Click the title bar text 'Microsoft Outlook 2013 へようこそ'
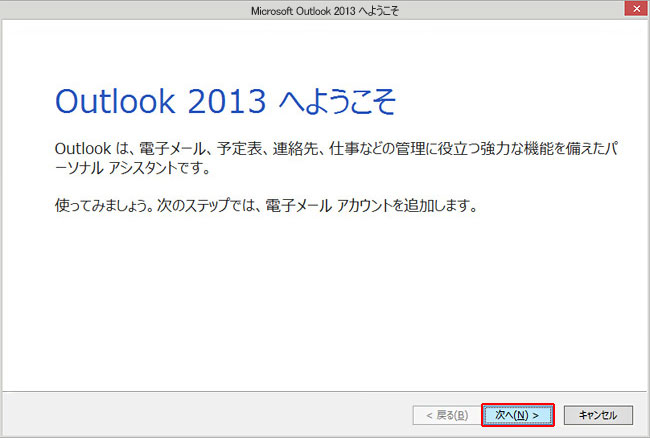This screenshot has width=650, height=438. tap(325, 11)
